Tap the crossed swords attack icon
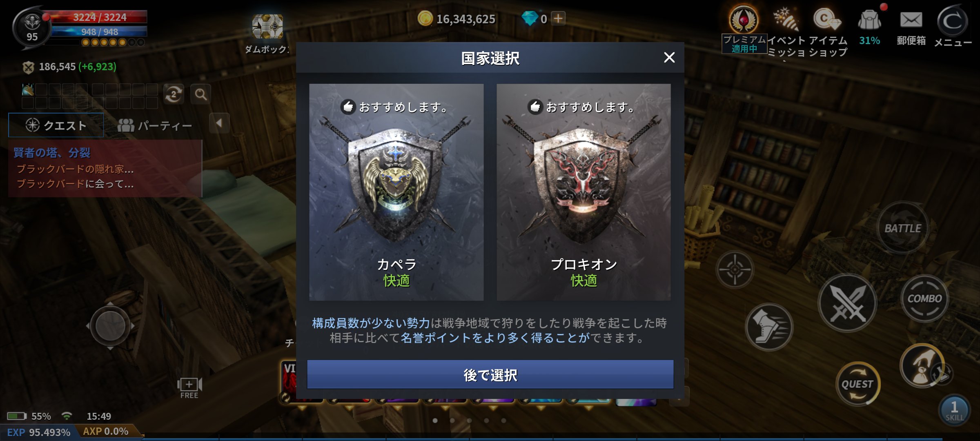This screenshot has height=441, width=980. point(847,303)
